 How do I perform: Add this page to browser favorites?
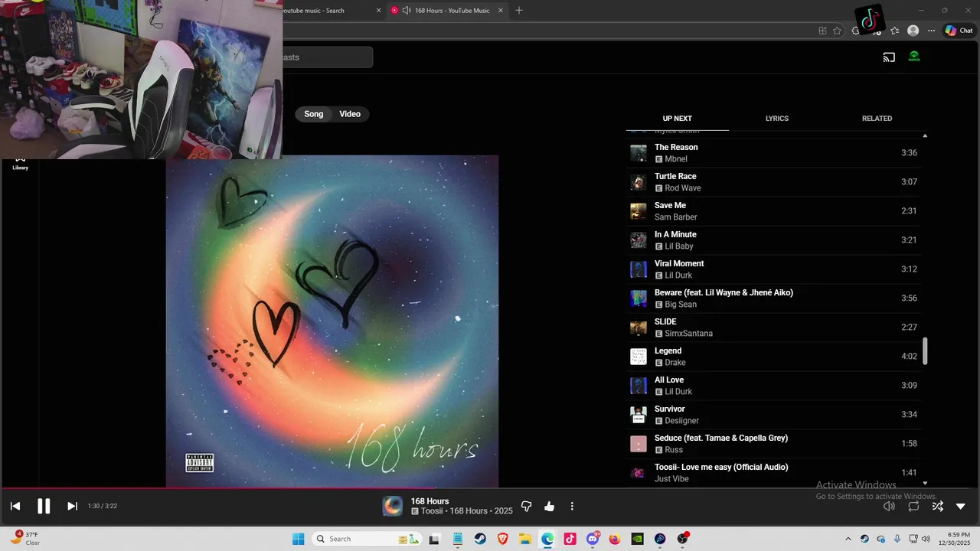point(837,31)
